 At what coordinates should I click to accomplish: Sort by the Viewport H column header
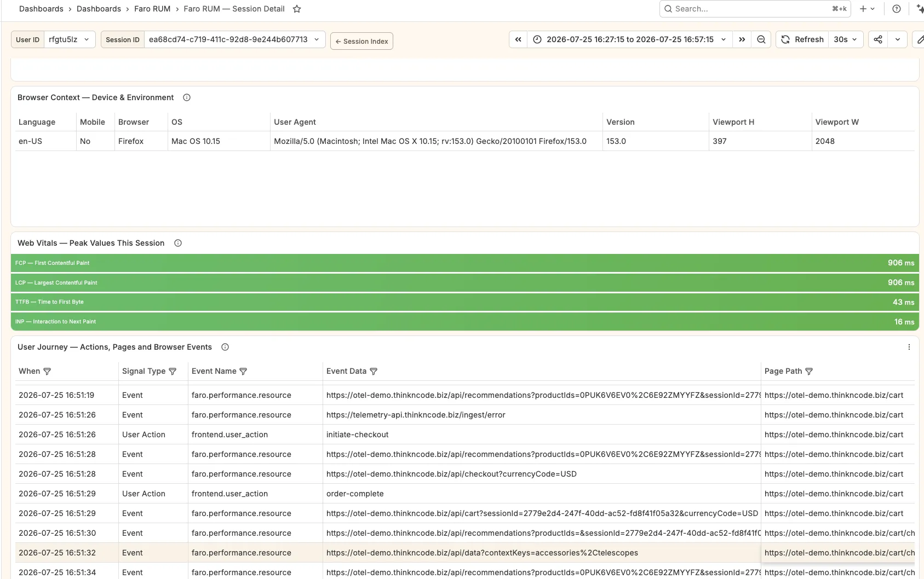733,122
